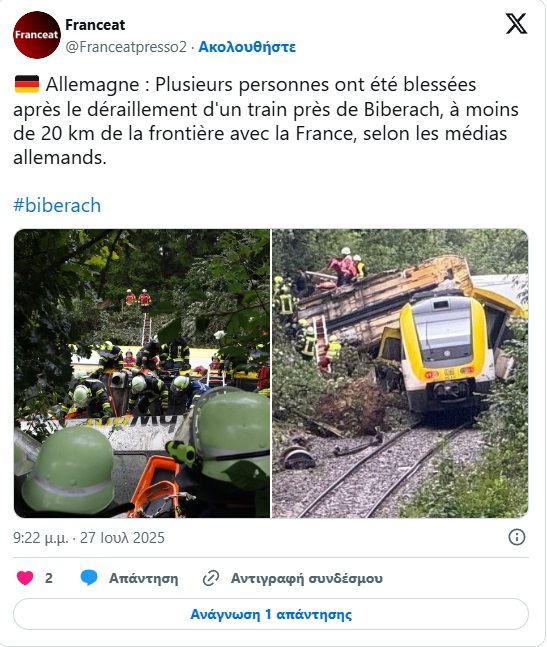Open the #biberach hashtag
Image resolution: width=547 pixels, height=647 pixels.
[x=57, y=205]
